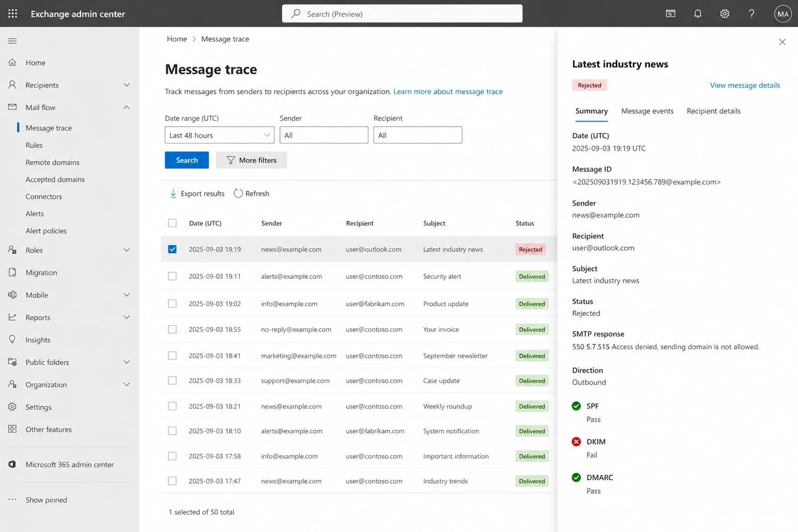Open View message details link
The width and height of the screenshot is (798, 532).
pos(744,85)
